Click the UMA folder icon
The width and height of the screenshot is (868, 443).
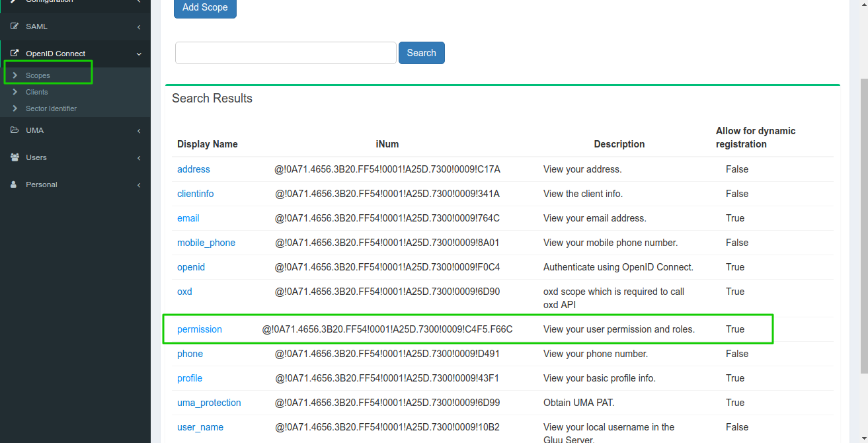click(15, 130)
